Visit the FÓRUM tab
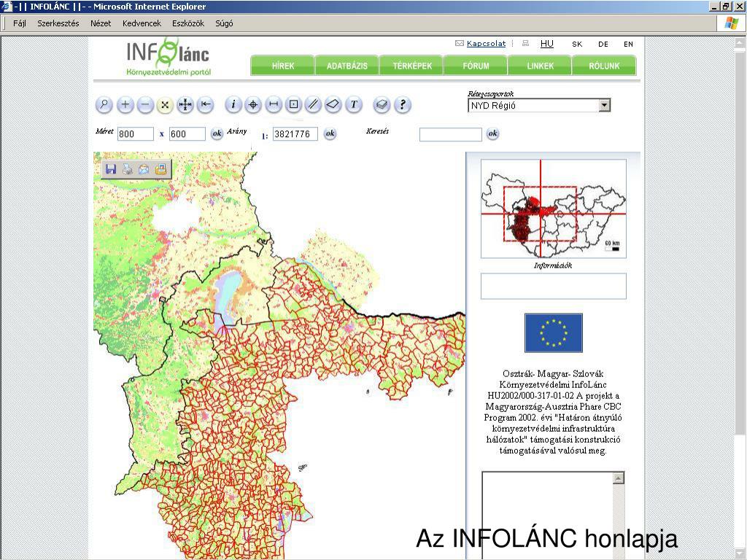Screen dimensions: 747x560 (476, 66)
